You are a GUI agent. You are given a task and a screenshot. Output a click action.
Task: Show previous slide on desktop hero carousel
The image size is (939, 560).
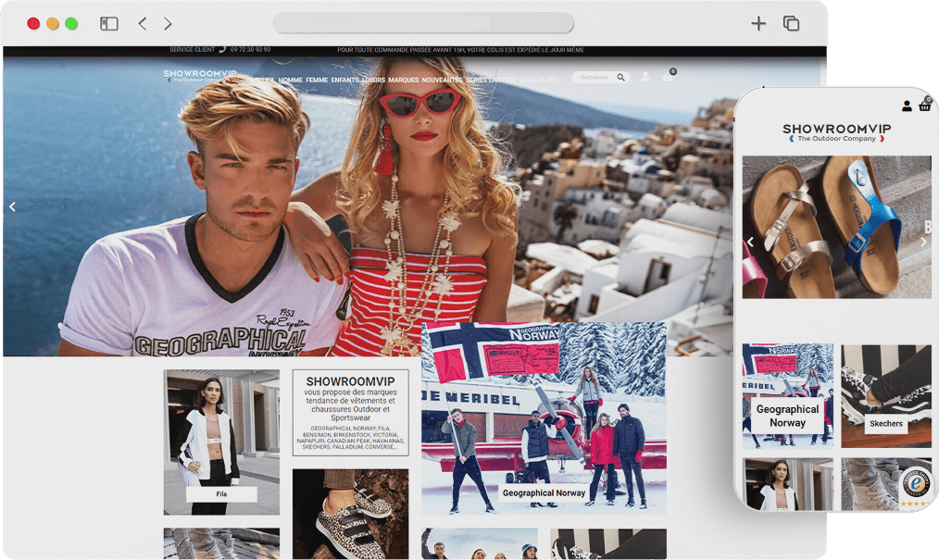coord(12,206)
